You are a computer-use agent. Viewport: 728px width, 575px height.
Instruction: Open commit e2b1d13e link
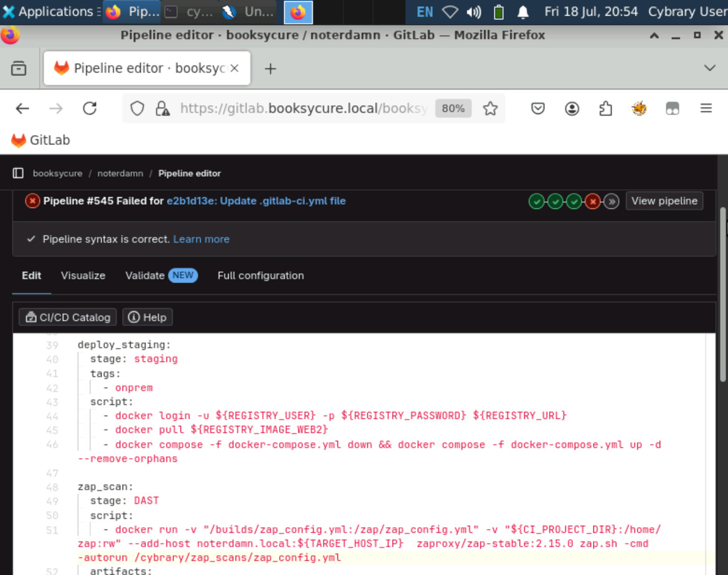pyautogui.click(x=256, y=201)
